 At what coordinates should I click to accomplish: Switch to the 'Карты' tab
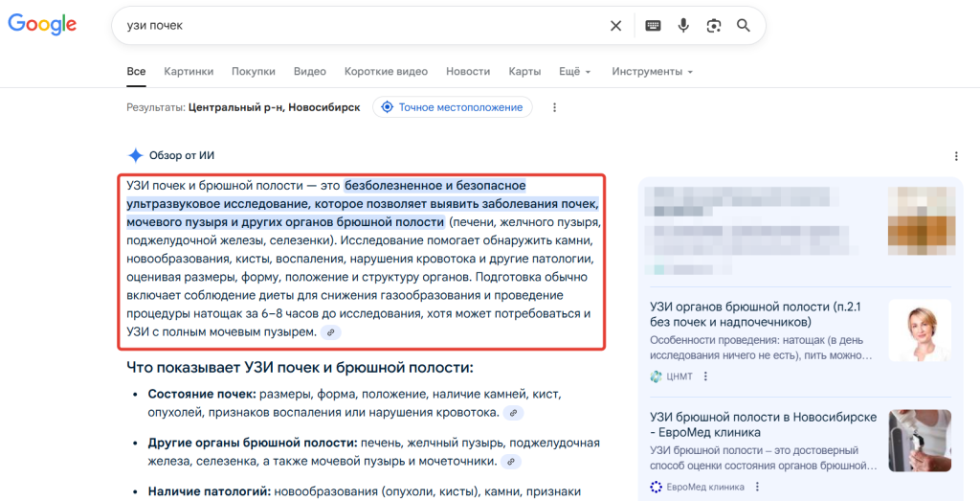[x=524, y=71]
